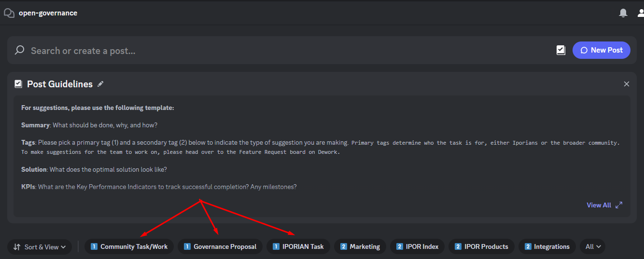The height and width of the screenshot is (259, 644).
Task: Expand the All tags dropdown
Action: 592,246
